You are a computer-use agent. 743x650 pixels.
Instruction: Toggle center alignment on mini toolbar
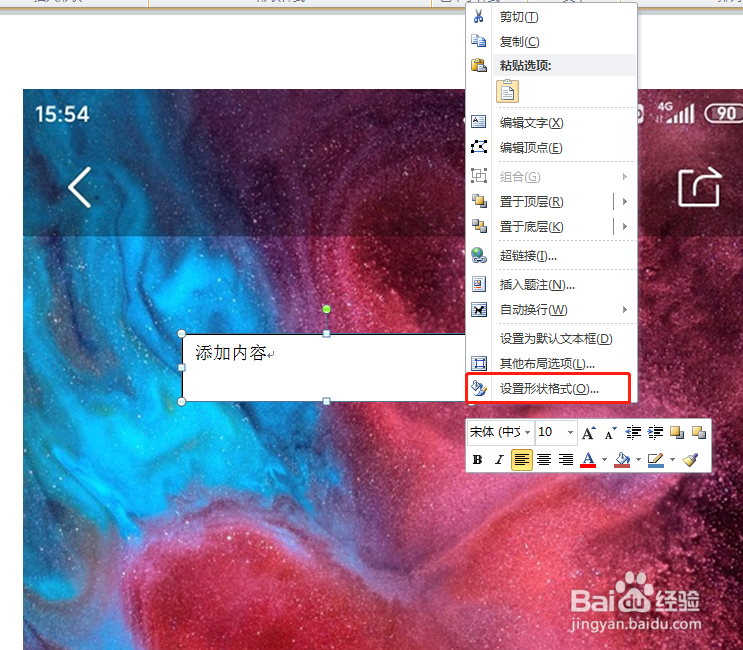544,460
